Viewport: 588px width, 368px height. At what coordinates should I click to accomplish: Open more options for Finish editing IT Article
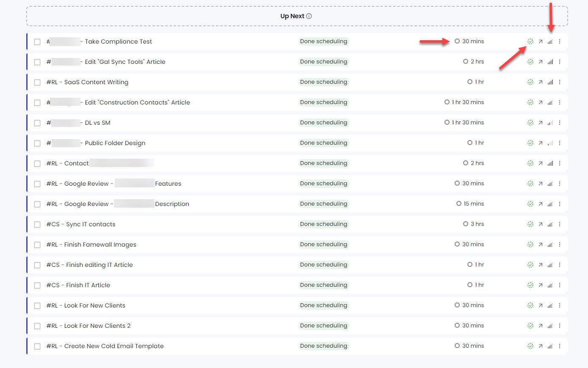pyautogui.click(x=560, y=265)
